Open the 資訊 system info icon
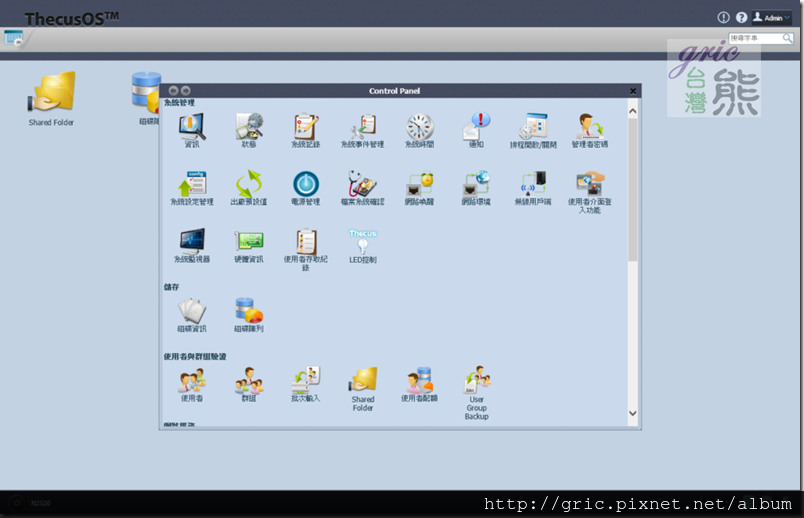The height and width of the screenshot is (518, 804). 192,130
